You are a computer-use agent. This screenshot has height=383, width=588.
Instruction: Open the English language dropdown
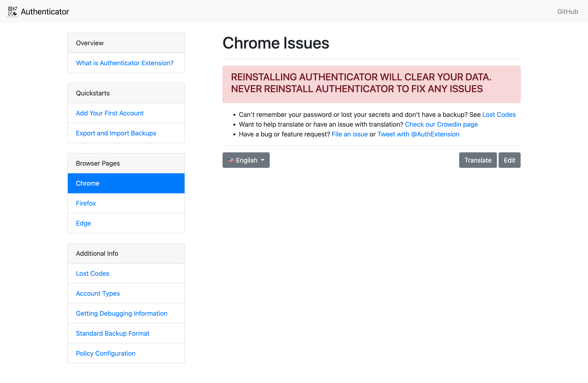click(246, 160)
